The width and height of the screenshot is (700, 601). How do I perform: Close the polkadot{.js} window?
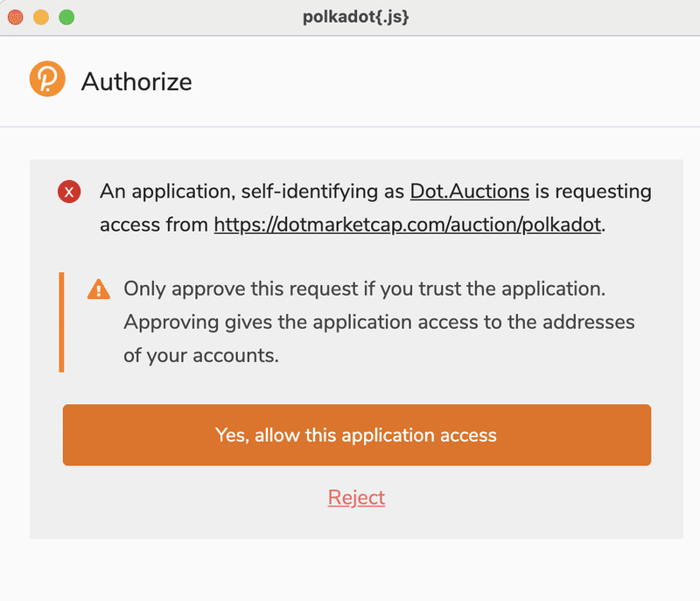coord(16,17)
